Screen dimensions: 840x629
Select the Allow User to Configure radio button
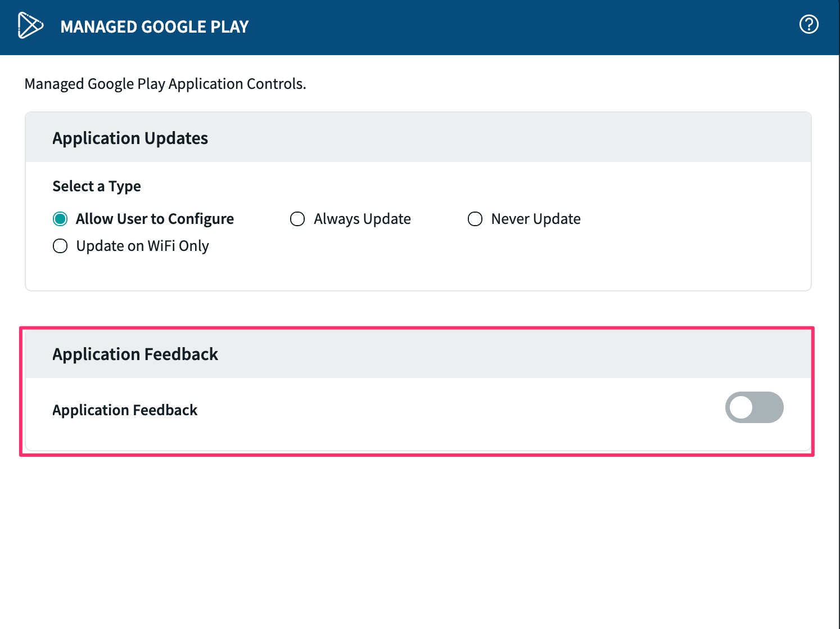(60, 219)
